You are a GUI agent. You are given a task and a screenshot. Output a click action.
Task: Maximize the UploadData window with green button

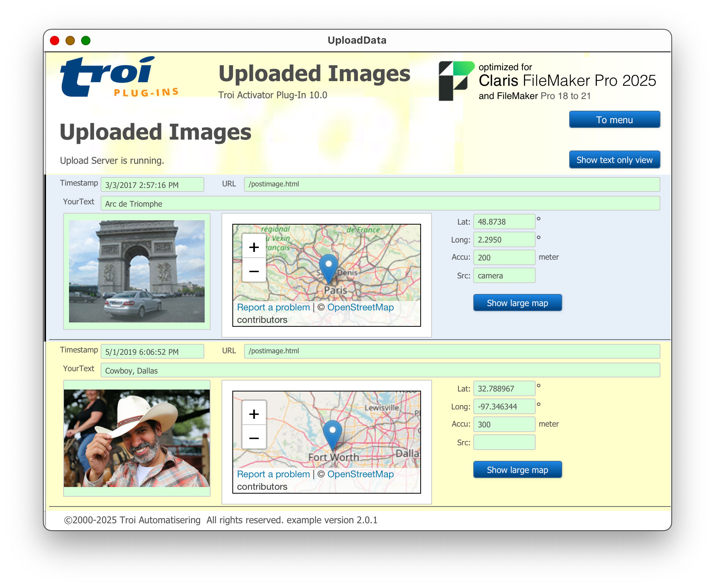click(86, 41)
